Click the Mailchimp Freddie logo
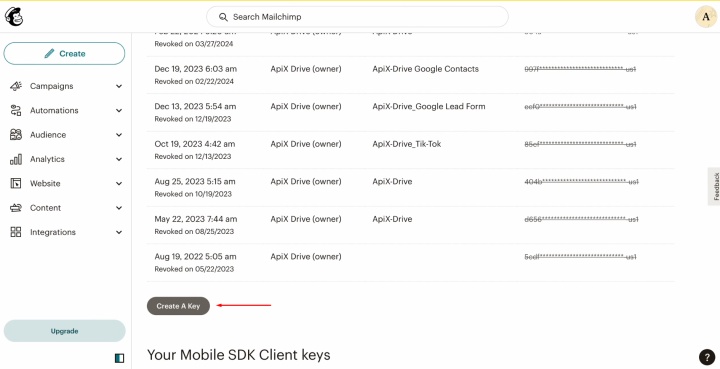 point(14,17)
